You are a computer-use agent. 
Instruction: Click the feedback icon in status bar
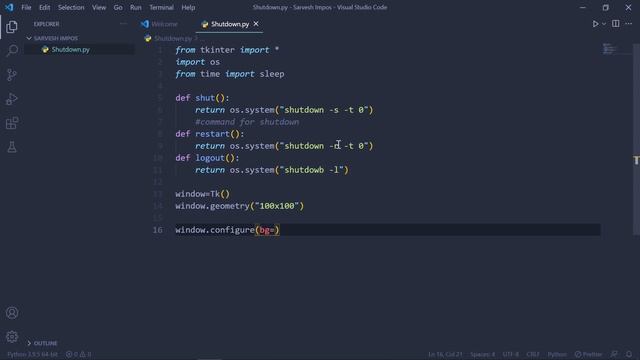[x=614, y=354]
